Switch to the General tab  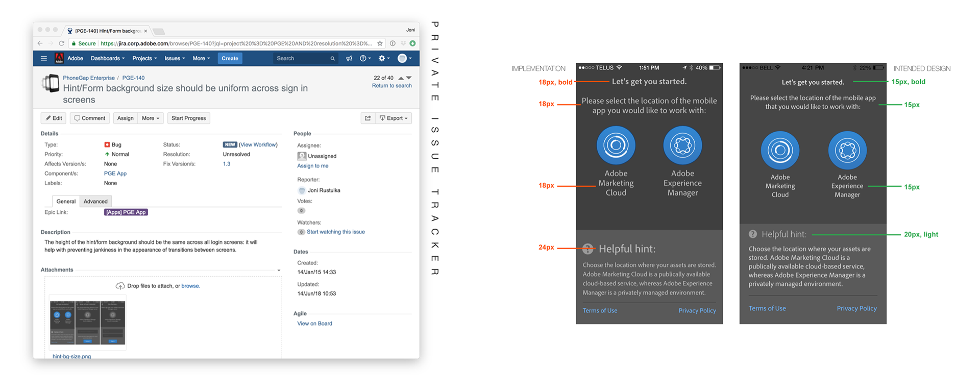(x=66, y=201)
